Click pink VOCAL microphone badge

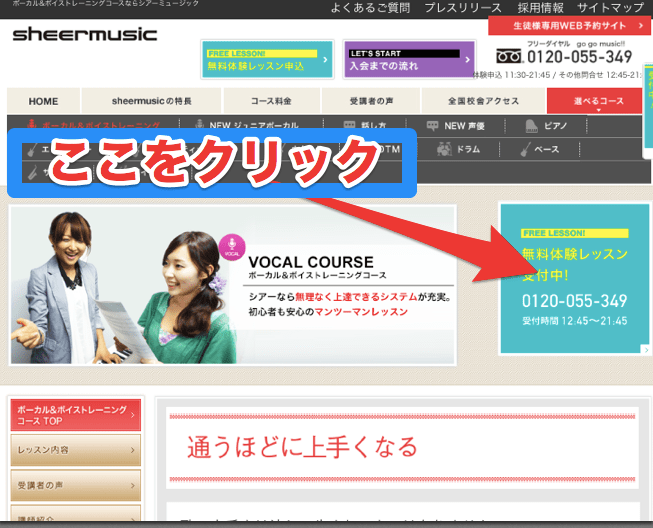coord(232,247)
